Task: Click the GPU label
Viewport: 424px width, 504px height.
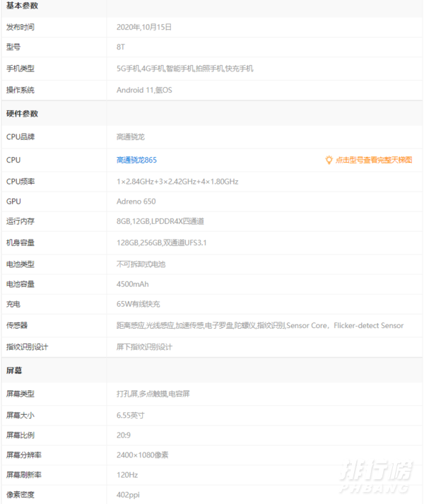Action: click(x=13, y=201)
